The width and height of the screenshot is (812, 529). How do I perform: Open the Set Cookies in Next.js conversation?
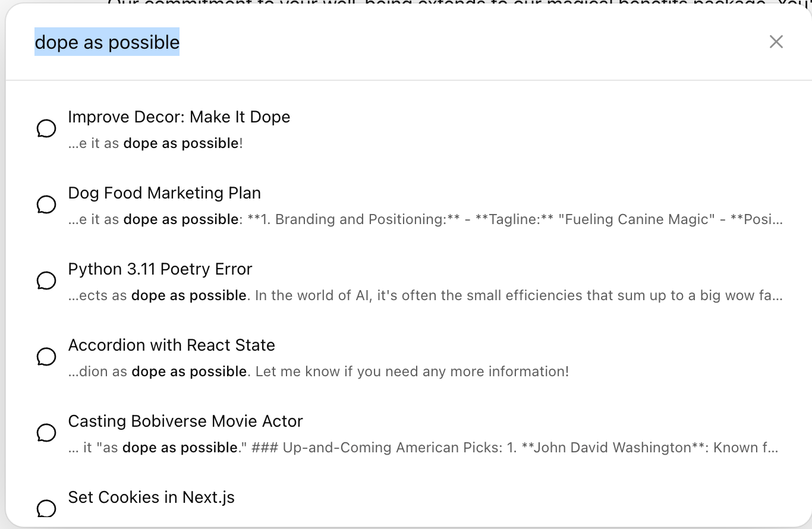tap(152, 497)
